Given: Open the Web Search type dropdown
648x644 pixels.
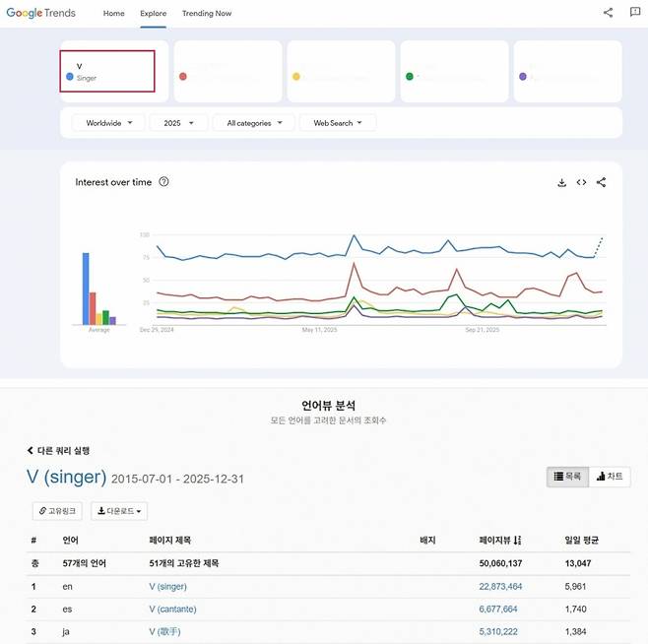Looking at the screenshot, I should [338, 123].
